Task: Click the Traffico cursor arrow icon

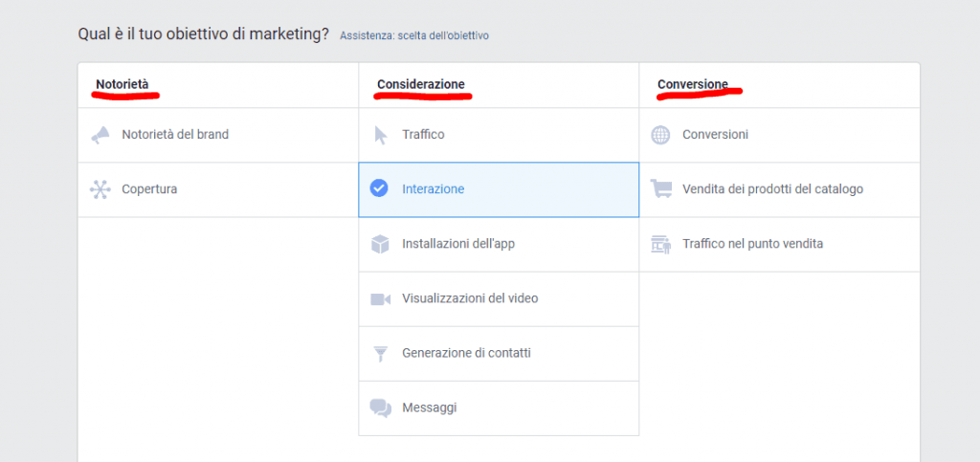Action: pyautogui.click(x=381, y=135)
